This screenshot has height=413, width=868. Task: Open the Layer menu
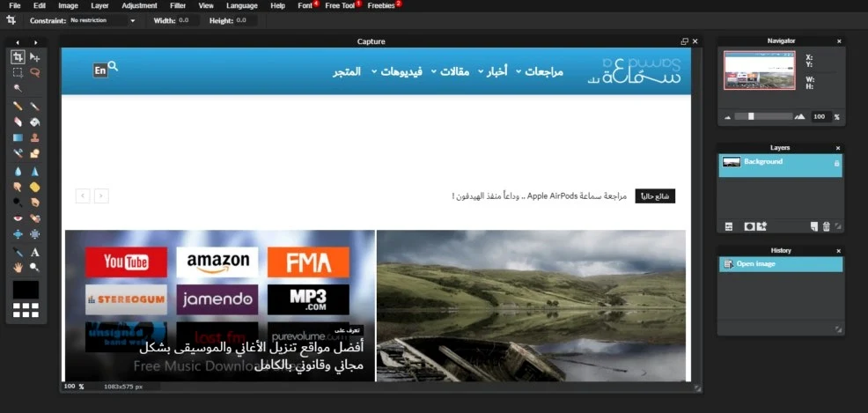tap(99, 5)
